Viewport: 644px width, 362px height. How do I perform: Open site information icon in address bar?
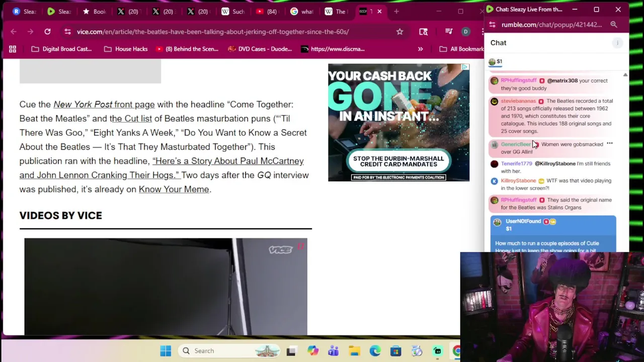tap(67, 32)
